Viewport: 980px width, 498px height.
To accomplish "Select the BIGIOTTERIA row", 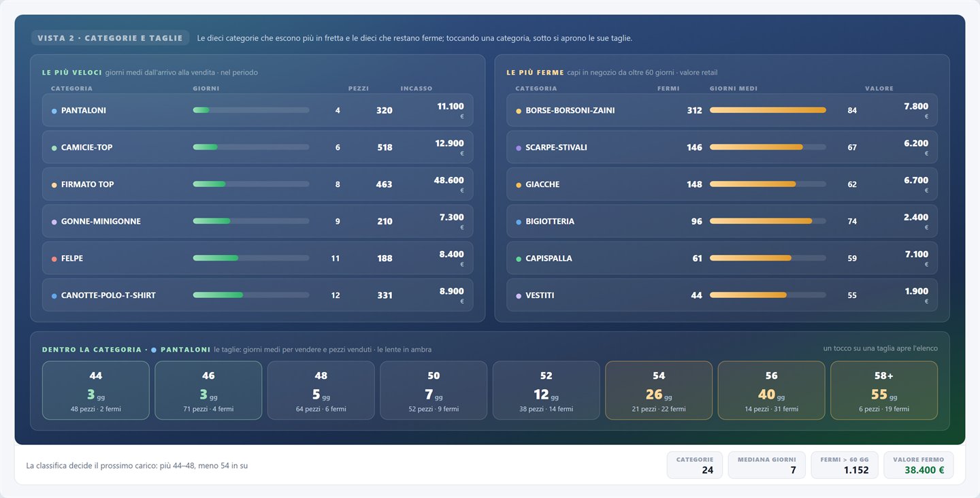I will pos(722,221).
